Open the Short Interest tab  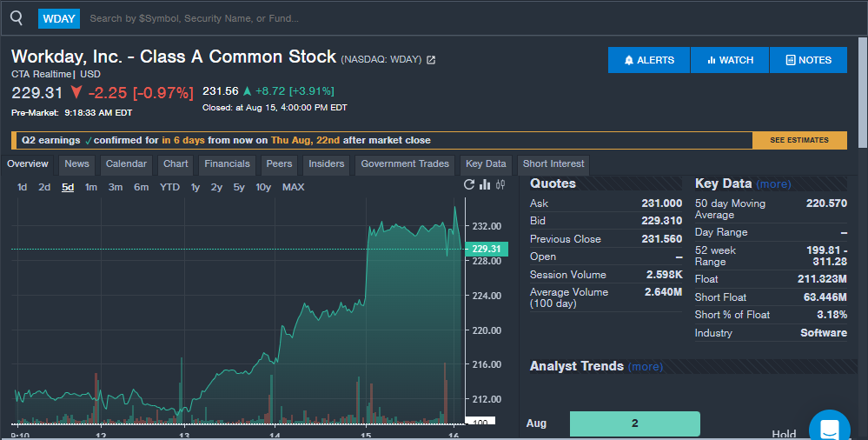[553, 164]
